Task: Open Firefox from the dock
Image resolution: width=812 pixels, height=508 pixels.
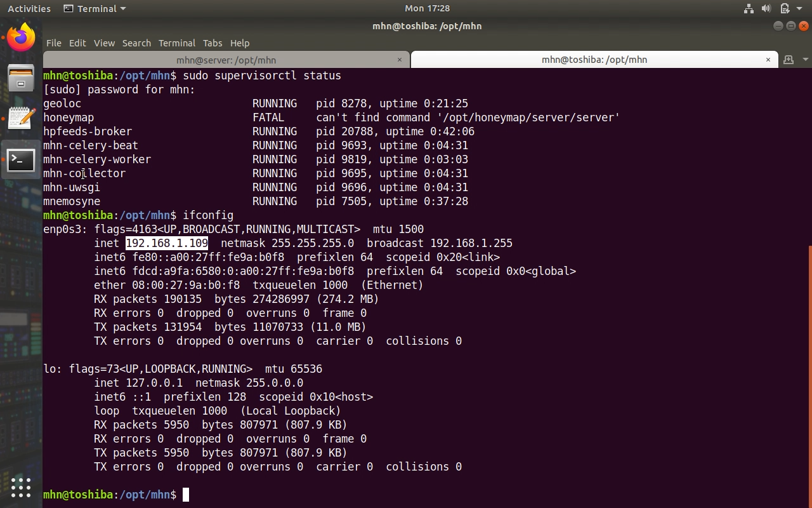Action: pos(21,37)
